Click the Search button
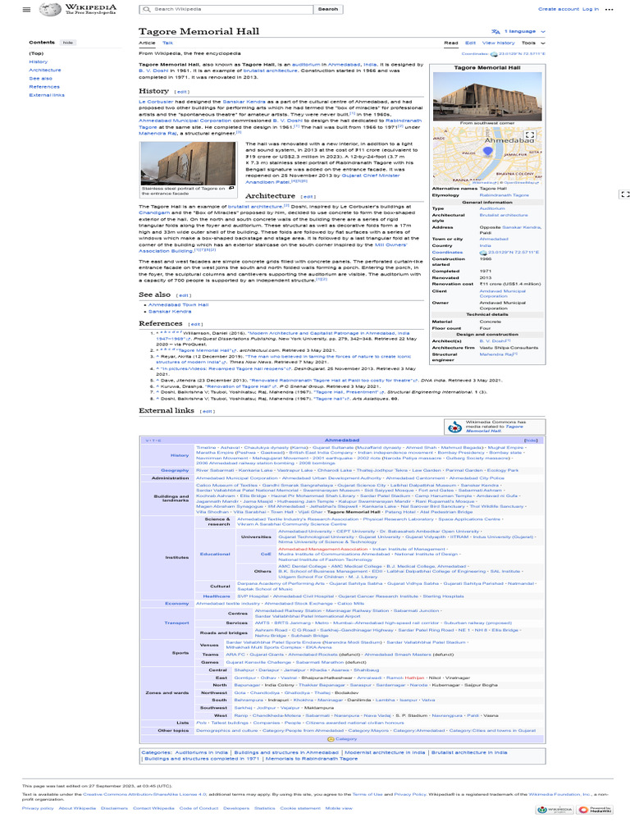This screenshot has width=630, height=840. tap(328, 9)
